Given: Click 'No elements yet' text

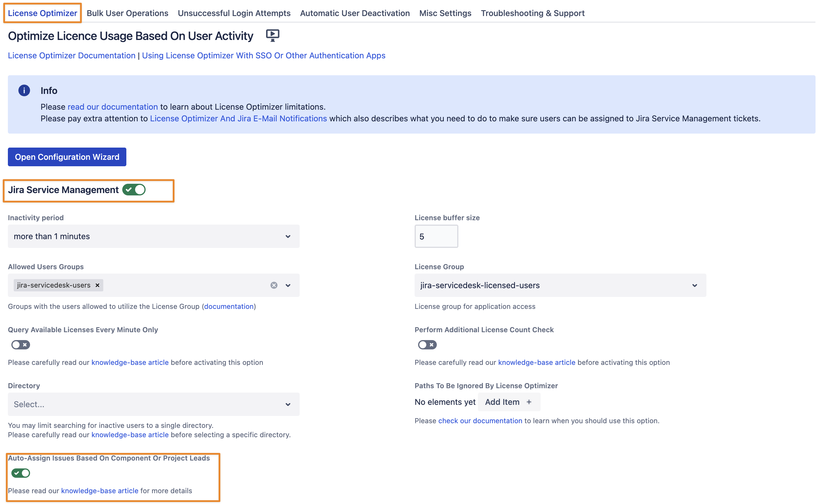Looking at the screenshot, I should pyautogui.click(x=445, y=402).
